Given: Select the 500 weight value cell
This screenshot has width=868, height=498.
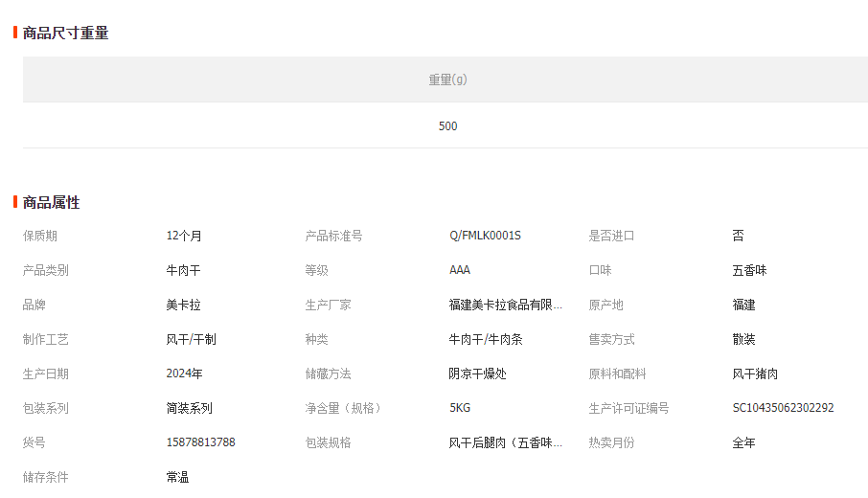Looking at the screenshot, I should pyautogui.click(x=447, y=126).
